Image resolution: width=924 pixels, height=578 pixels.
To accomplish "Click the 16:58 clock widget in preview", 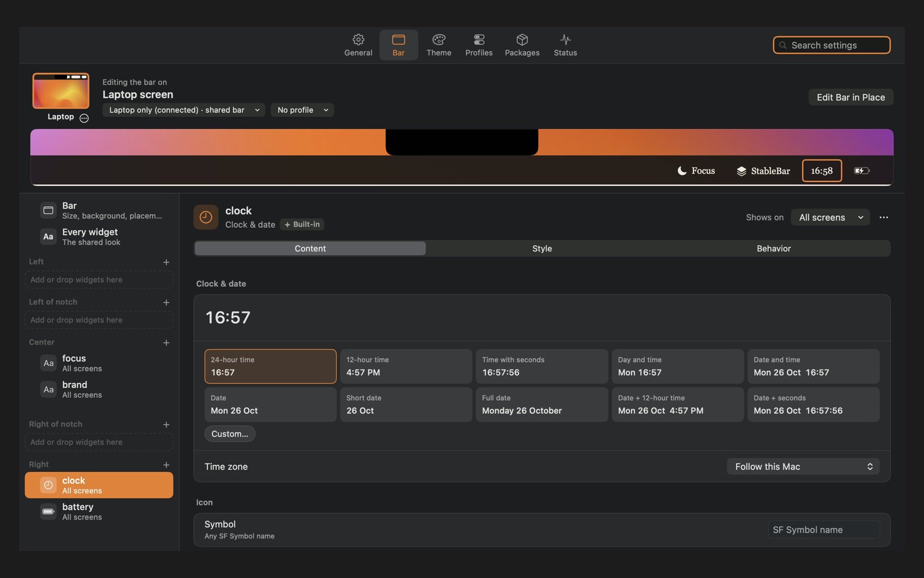I will point(821,171).
